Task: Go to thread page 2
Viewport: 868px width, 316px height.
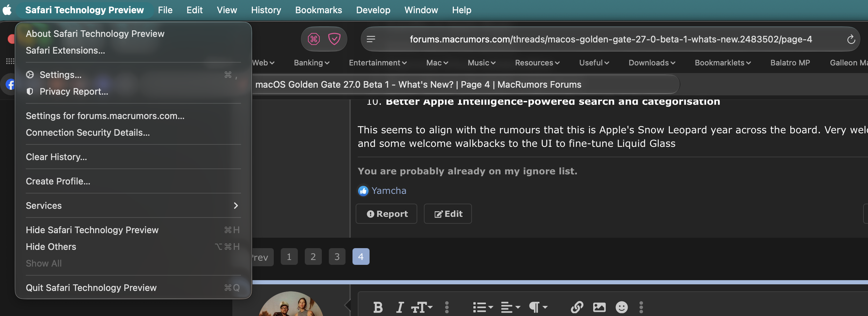Action: 313,257
